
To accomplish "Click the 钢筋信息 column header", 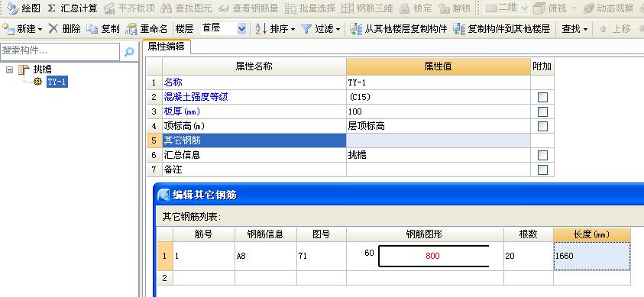I will (266, 234).
